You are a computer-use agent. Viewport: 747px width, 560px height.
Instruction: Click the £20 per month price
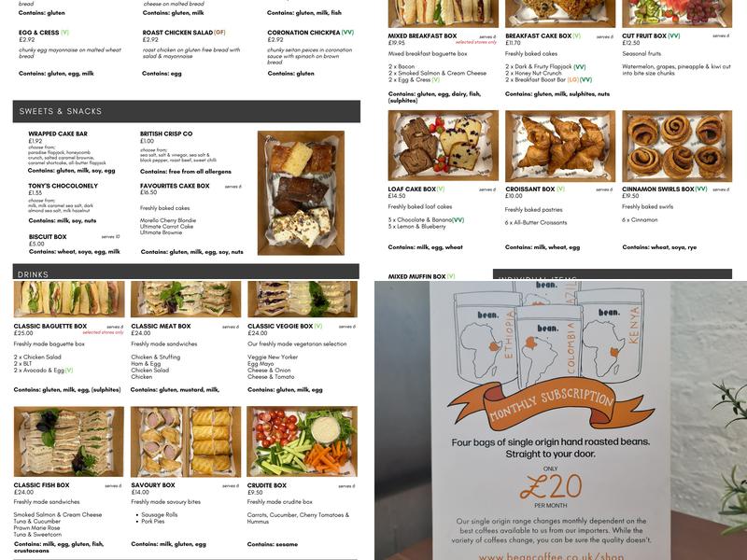pos(551,487)
